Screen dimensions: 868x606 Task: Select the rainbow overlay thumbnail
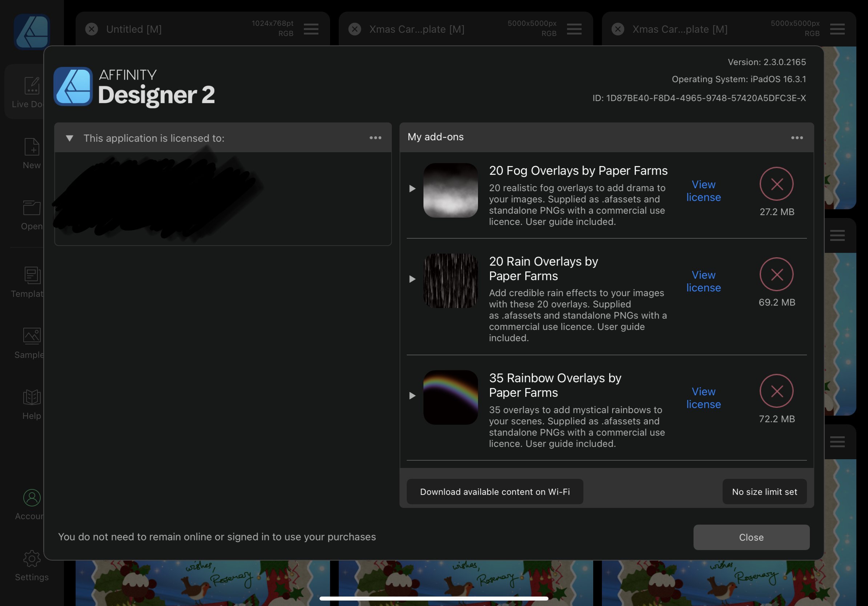click(450, 397)
